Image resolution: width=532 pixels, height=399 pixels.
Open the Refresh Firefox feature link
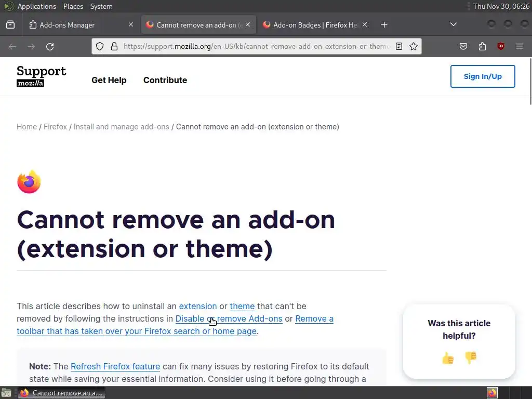coord(115,366)
